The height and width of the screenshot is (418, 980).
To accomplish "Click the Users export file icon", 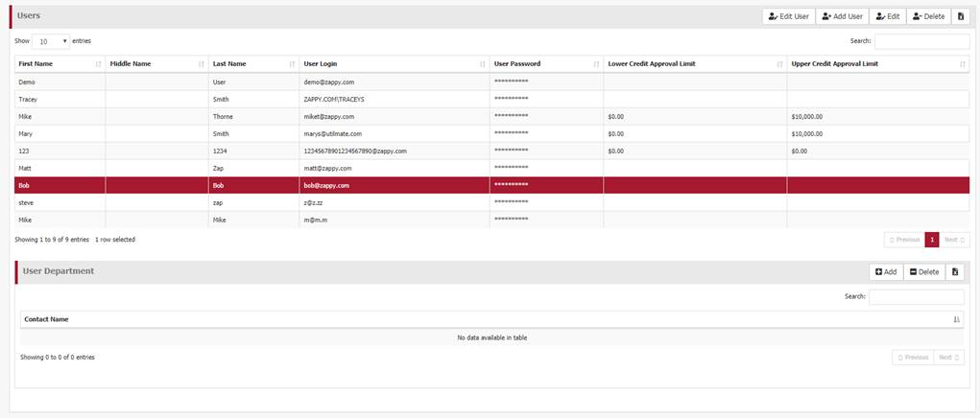I will pyautogui.click(x=961, y=16).
